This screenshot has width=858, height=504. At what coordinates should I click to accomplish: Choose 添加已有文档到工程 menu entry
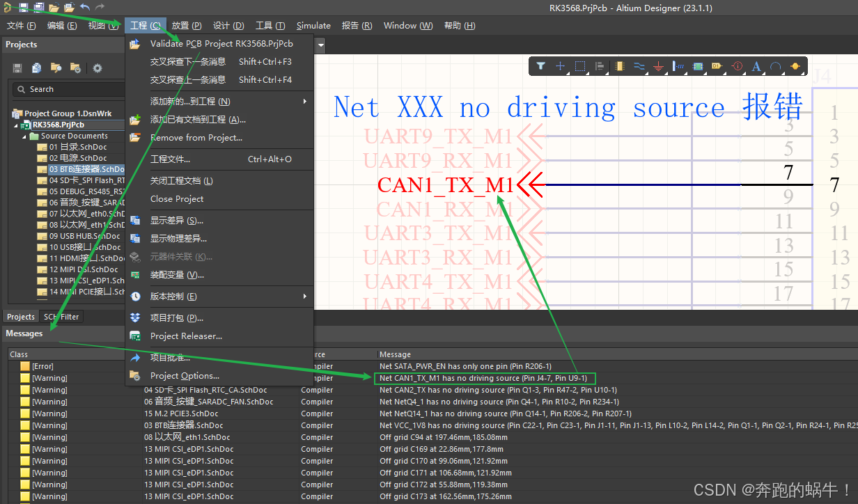click(x=219, y=120)
